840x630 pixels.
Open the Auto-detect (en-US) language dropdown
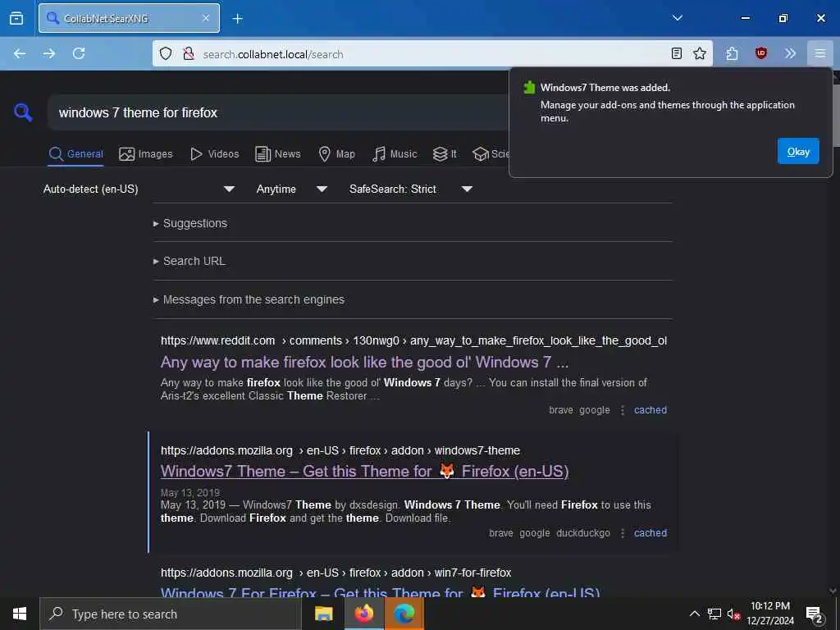(x=139, y=189)
